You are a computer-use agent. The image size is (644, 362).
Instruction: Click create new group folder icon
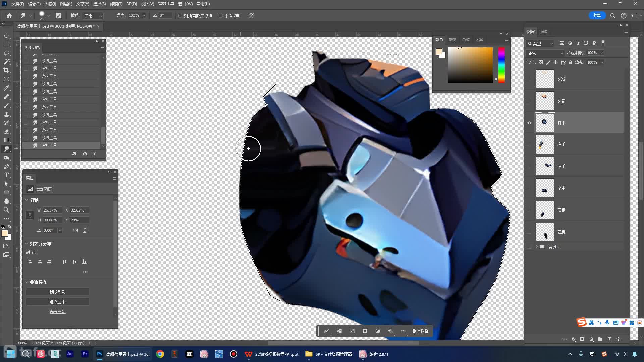(600, 339)
